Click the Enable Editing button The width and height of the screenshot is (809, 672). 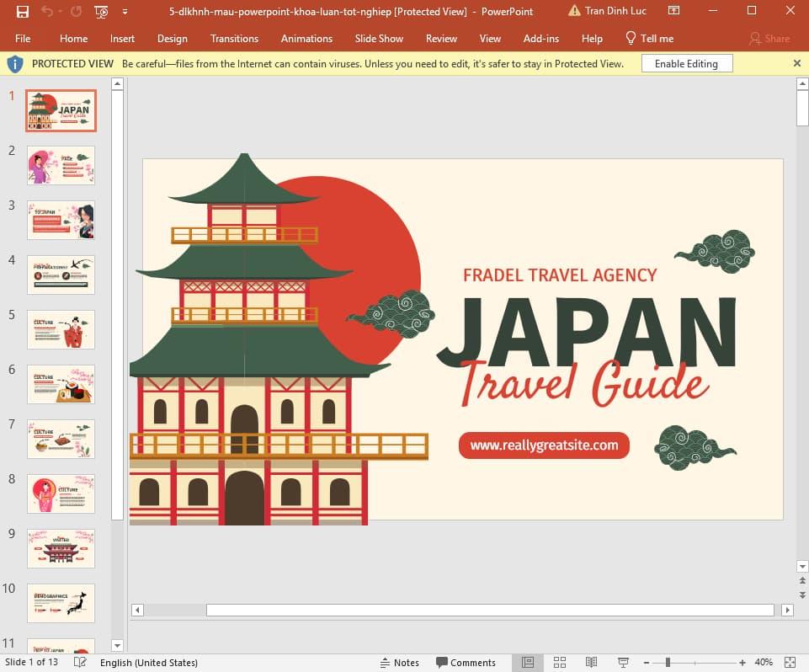[x=686, y=64]
